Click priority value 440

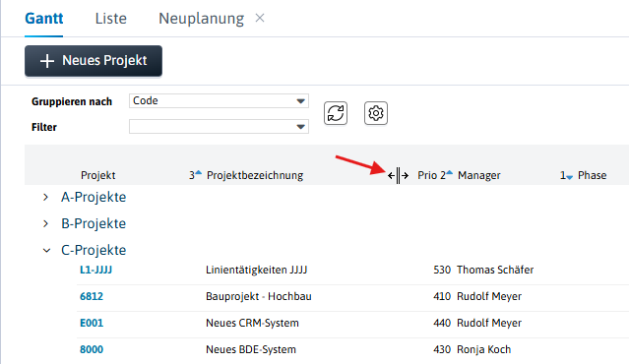point(442,323)
